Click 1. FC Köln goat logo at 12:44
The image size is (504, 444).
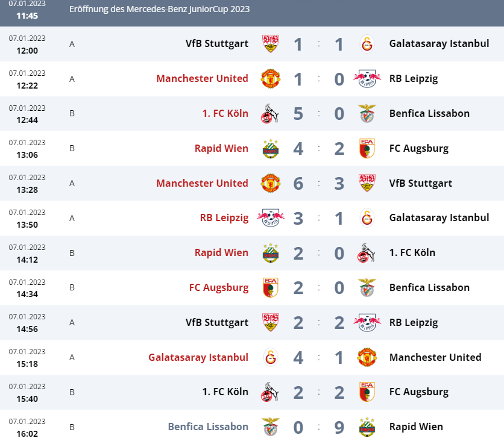click(269, 113)
